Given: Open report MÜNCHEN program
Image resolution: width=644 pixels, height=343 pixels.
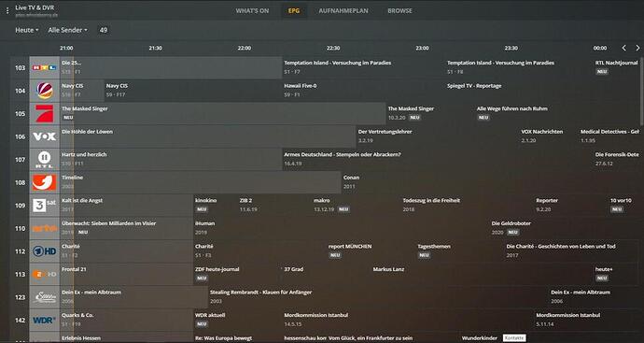Looking at the screenshot, I should (371, 251).
